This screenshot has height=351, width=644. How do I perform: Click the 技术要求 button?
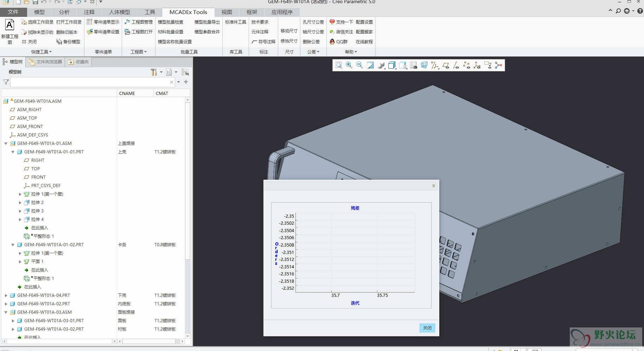[260, 22]
